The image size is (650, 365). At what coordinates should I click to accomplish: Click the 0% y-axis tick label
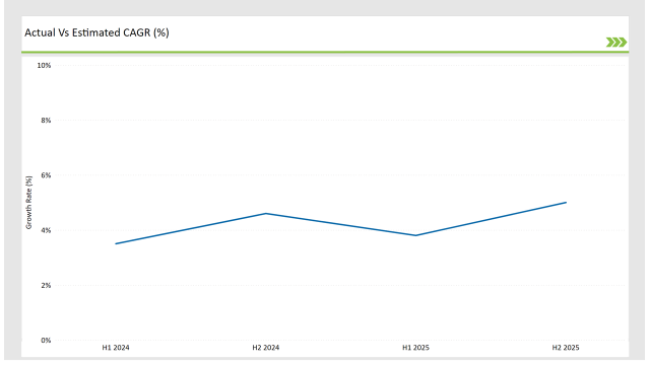46,340
